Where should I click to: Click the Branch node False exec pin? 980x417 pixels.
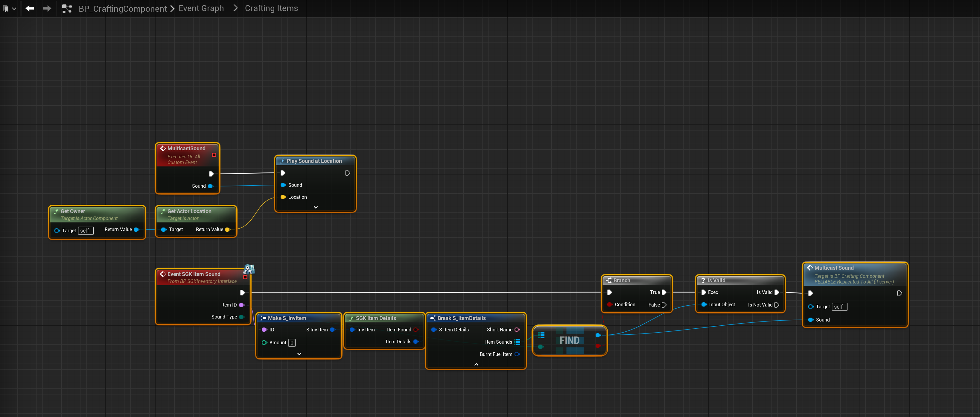[664, 305]
